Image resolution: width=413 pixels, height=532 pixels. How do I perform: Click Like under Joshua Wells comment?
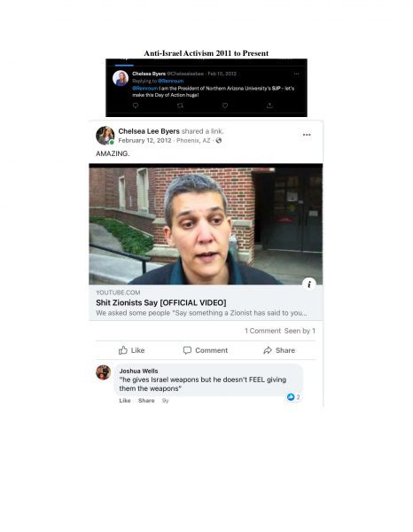click(x=125, y=401)
